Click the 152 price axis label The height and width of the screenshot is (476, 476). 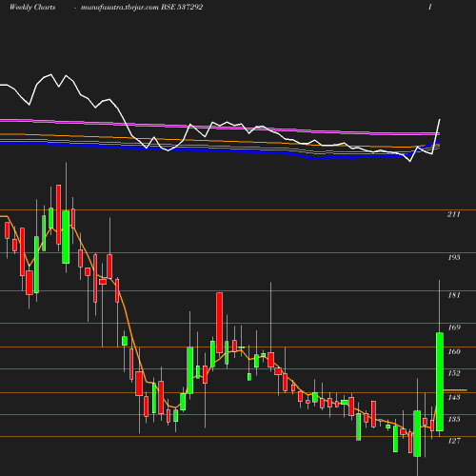(454, 373)
